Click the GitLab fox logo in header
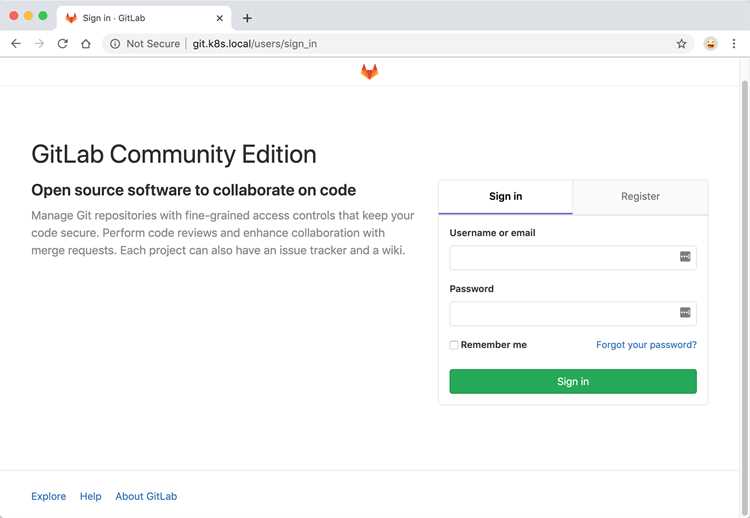750x518 pixels. (369, 72)
